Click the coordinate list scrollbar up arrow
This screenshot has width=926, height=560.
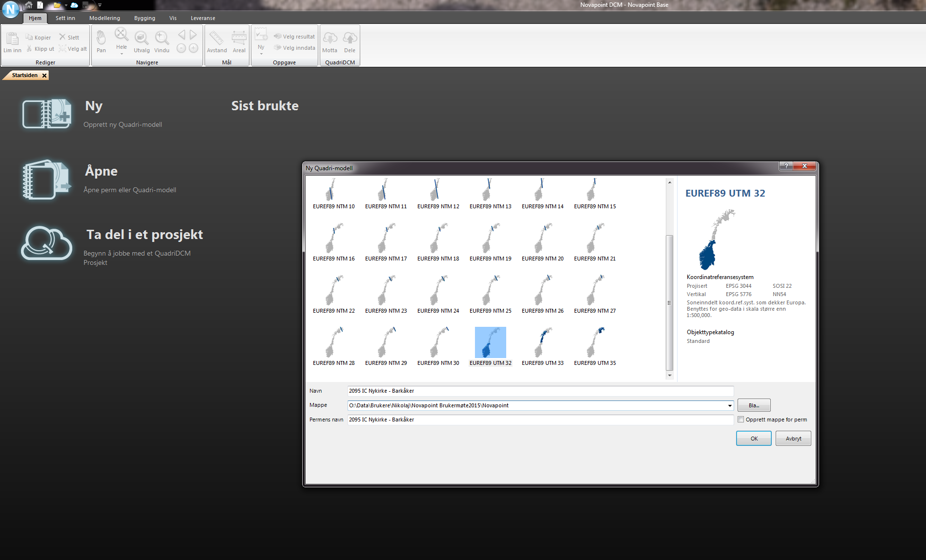(x=670, y=182)
